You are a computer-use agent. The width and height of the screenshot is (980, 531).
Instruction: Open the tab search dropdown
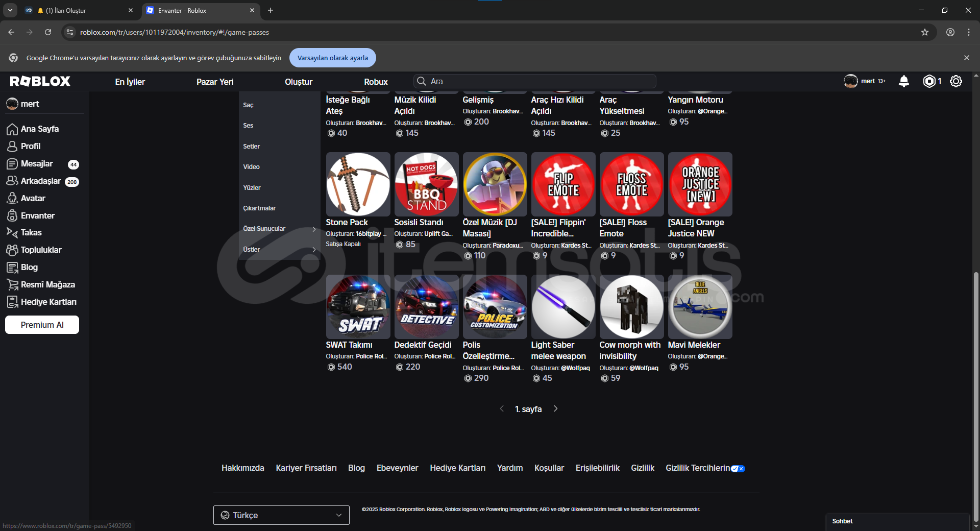10,10
